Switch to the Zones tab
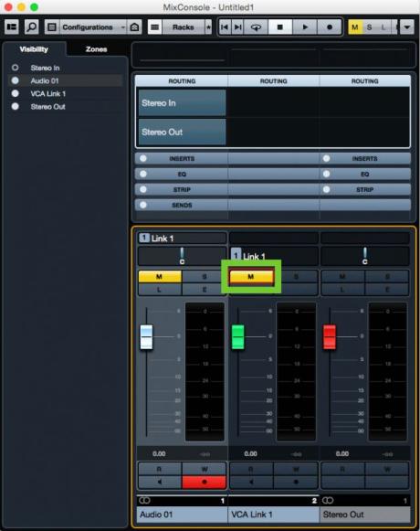 pyautogui.click(x=97, y=49)
